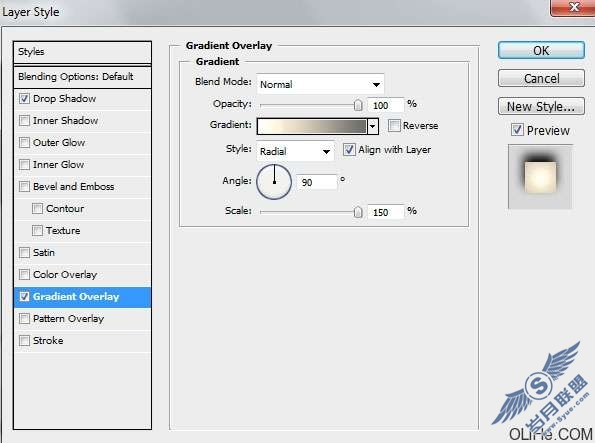Click the Opacity slider handle
Screen dimensions: 595x443
pos(357,105)
